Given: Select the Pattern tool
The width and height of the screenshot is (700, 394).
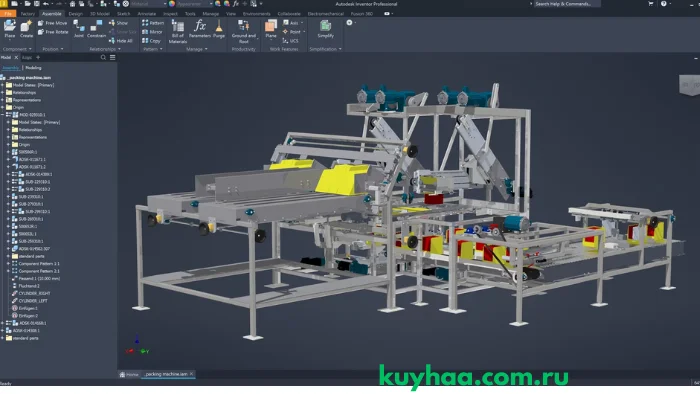Looking at the screenshot, I should 153,23.
